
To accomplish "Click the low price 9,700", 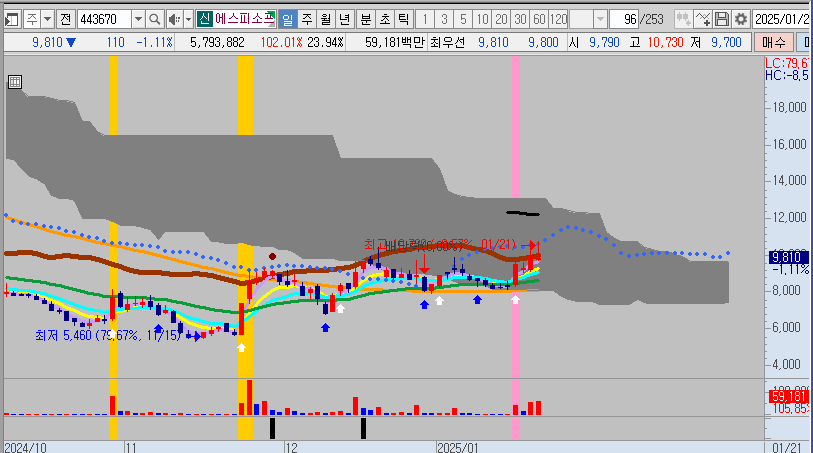I will [726, 43].
